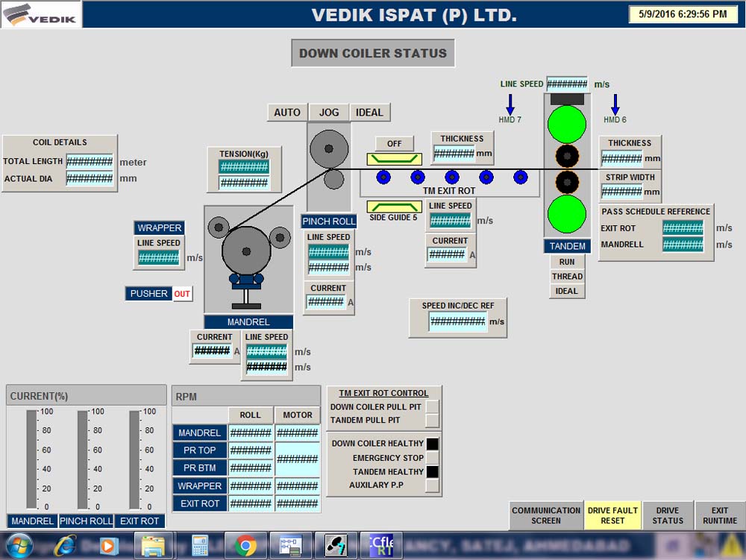The height and width of the screenshot is (560, 746).
Task: Click the PUSHER button
Action: click(x=148, y=294)
